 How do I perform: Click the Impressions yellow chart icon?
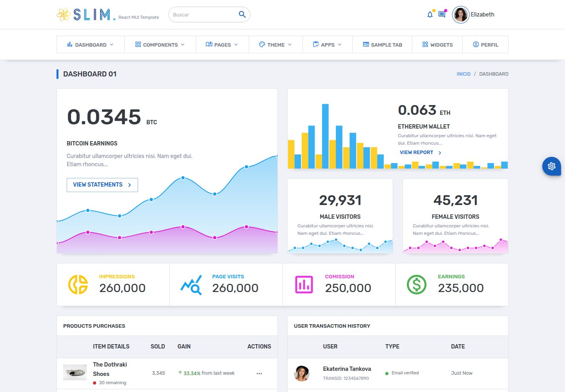(78, 285)
